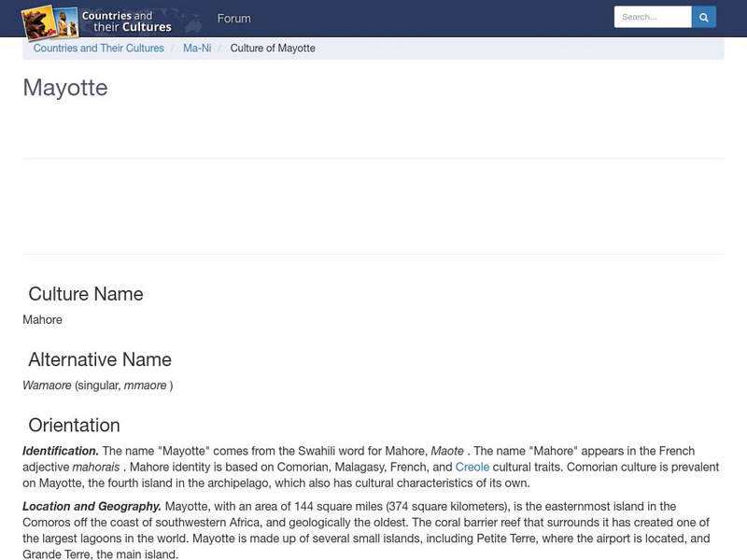
Task: Click the Wamaore alternative name text
Action: pyautogui.click(x=48, y=385)
